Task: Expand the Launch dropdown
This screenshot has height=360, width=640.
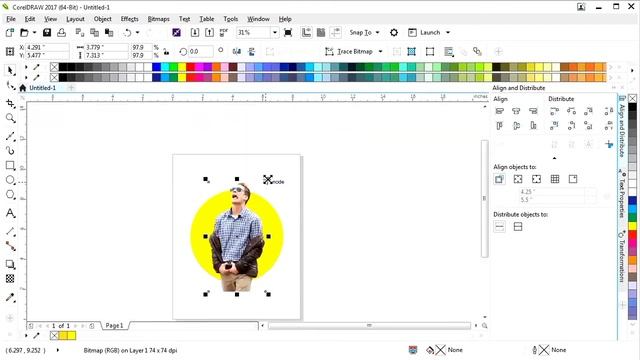Action: 448,33
